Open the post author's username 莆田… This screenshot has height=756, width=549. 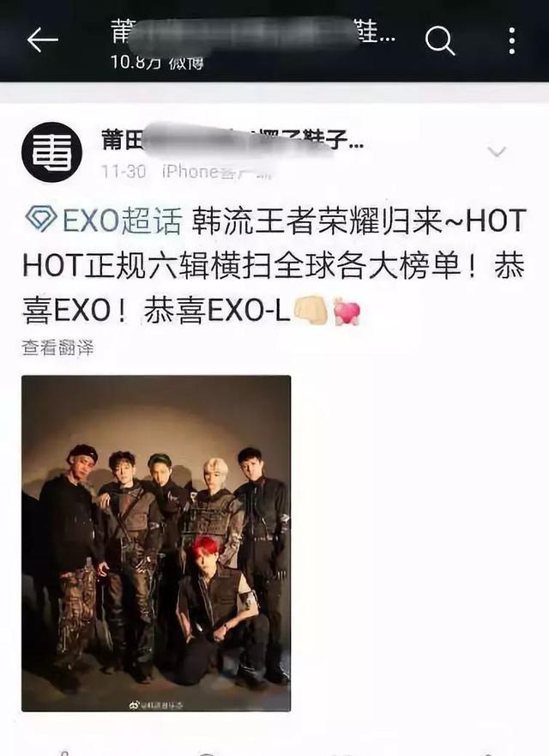pos(232,140)
